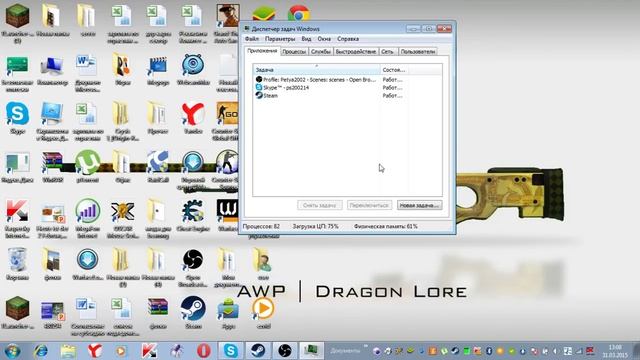The height and width of the screenshot is (360, 640).
Task: Click the Процессов: 82 status text
Action: coord(261,226)
